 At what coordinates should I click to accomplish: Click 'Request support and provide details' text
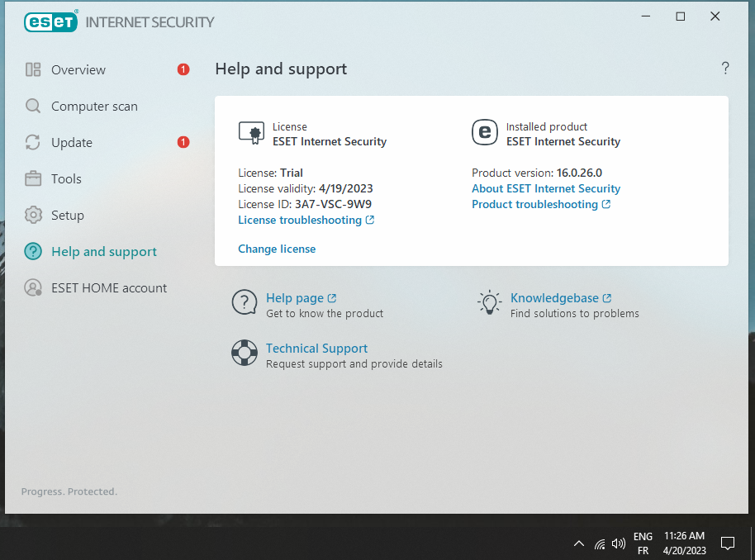tap(354, 364)
